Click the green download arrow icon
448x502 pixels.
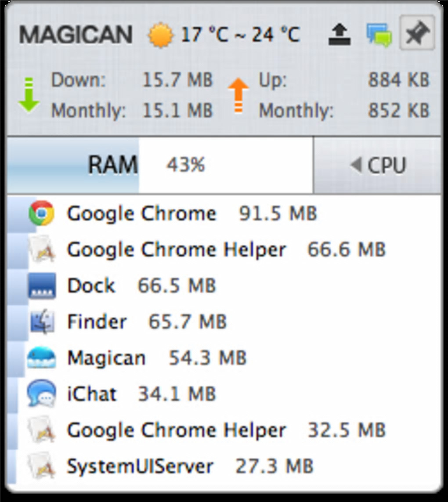[x=29, y=95]
